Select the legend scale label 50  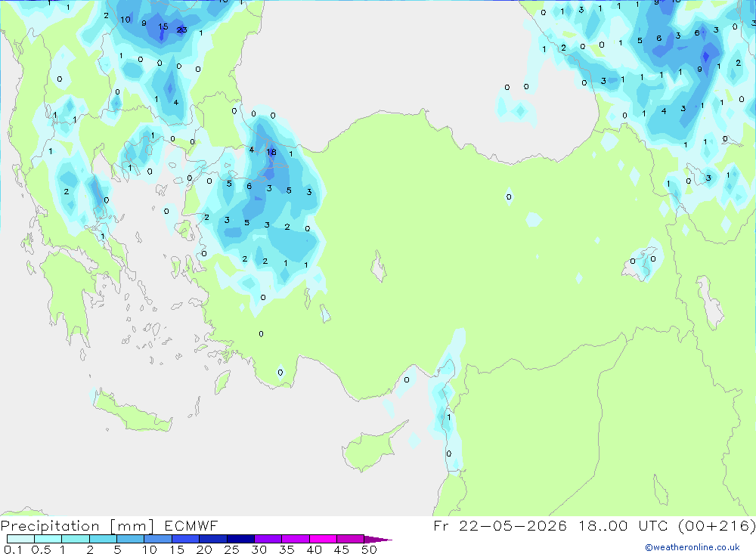point(369,549)
